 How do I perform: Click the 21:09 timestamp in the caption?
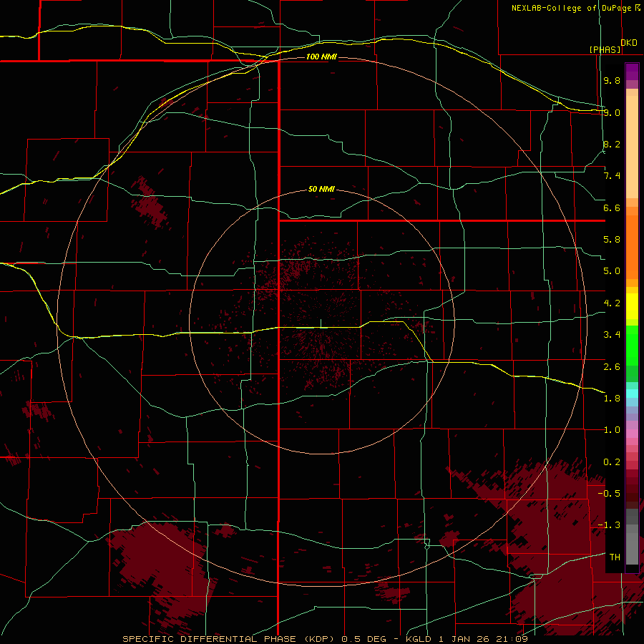pyautogui.click(x=513, y=639)
